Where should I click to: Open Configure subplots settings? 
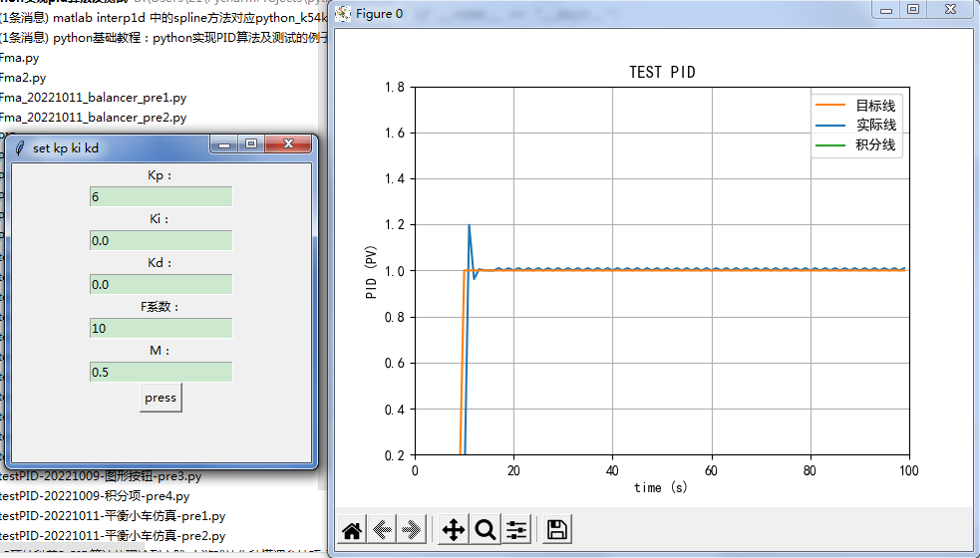[x=515, y=530]
